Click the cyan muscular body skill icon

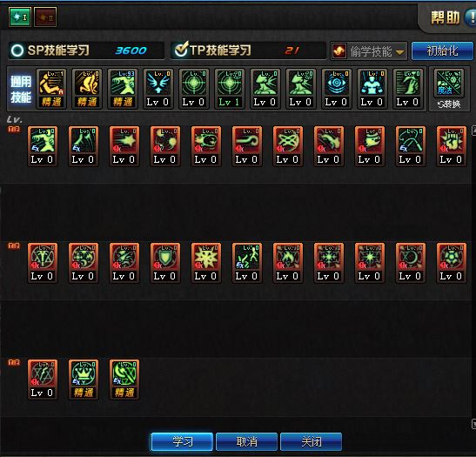(x=372, y=89)
